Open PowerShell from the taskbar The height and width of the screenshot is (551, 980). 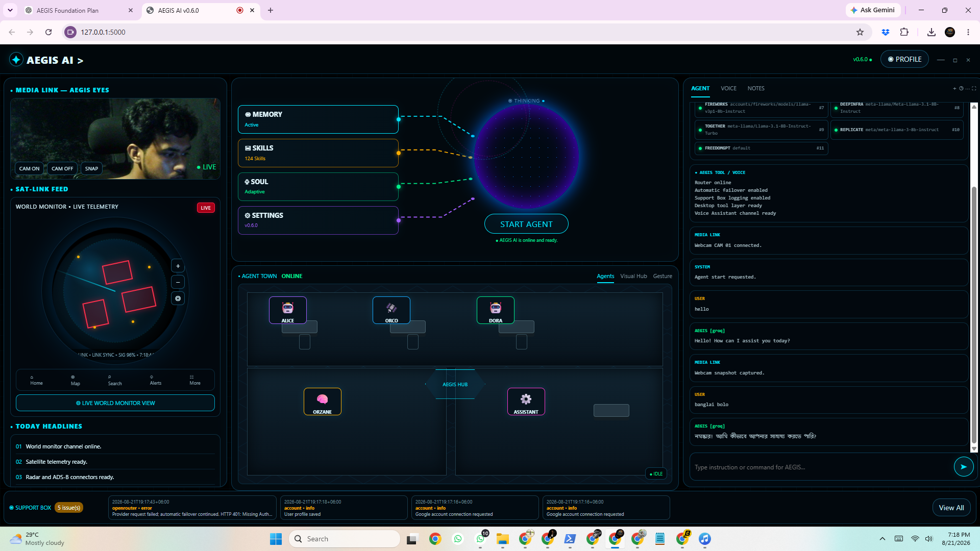coord(570,539)
